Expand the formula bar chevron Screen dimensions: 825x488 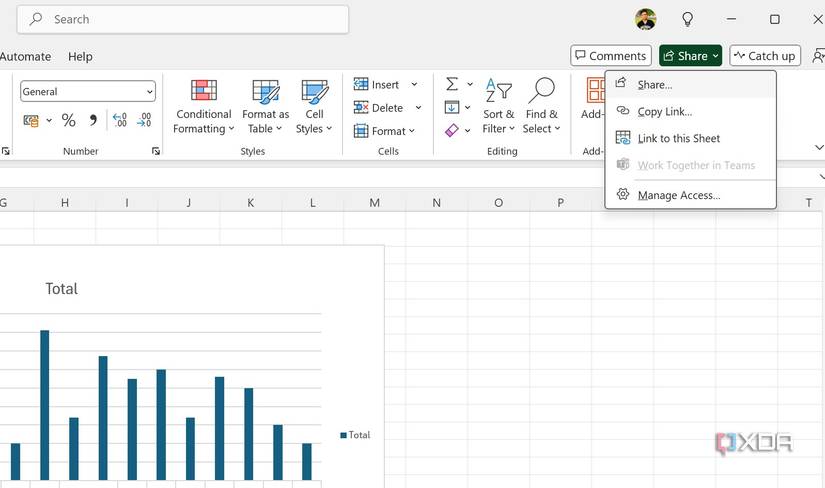coord(821,177)
